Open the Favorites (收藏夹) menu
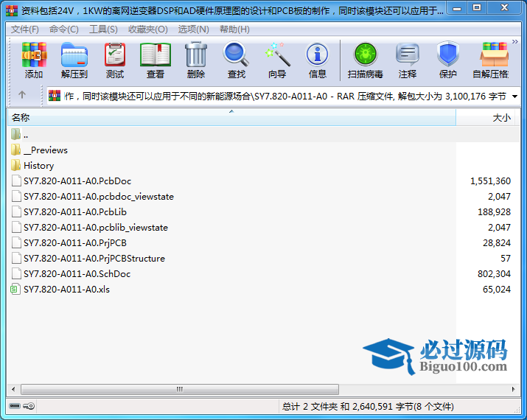This screenshot has width=527, height=420. point(148,29)
